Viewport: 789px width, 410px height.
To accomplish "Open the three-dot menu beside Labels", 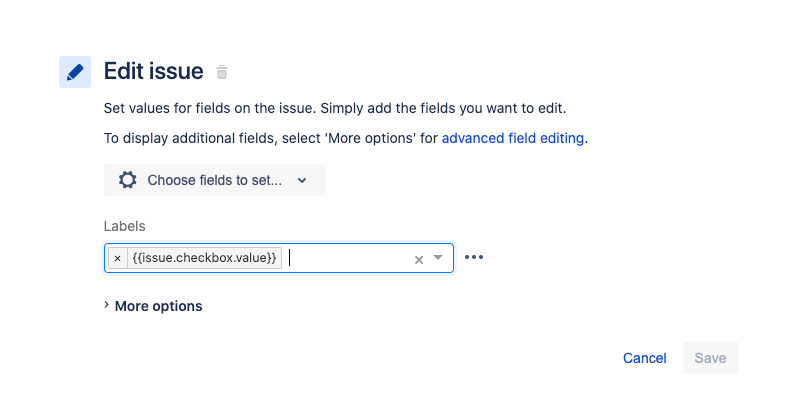I will point(474,258).
